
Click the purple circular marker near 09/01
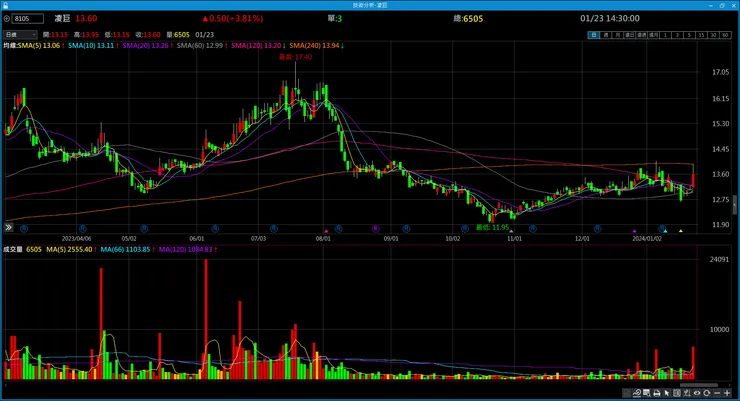coord(375,228)
